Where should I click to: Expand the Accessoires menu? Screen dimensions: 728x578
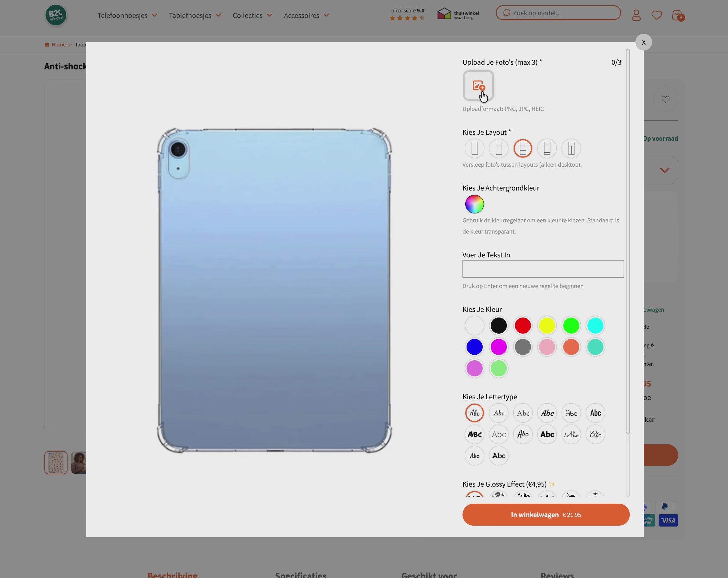tap(306, 15)
